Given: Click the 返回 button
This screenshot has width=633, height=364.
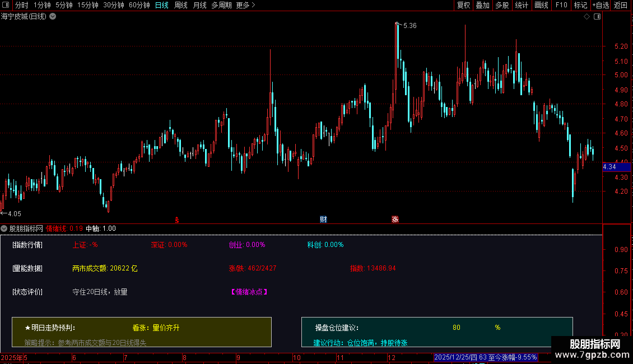Looking at the screenshot, I should coord(621,5).
